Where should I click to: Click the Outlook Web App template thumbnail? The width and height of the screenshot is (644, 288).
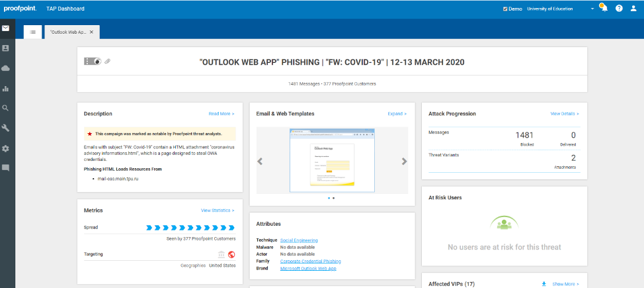332,160
